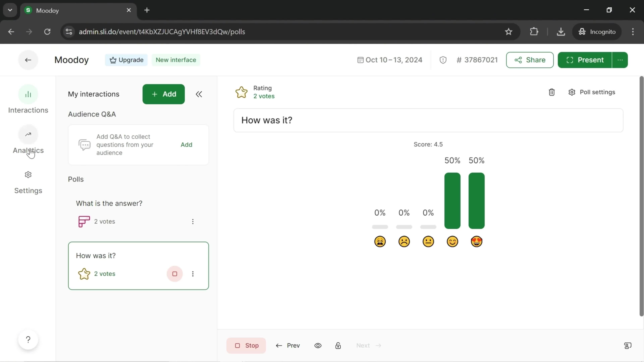644x362 pixels.
Task: Click the poll results bar chart icon
Action: [84, 221]
